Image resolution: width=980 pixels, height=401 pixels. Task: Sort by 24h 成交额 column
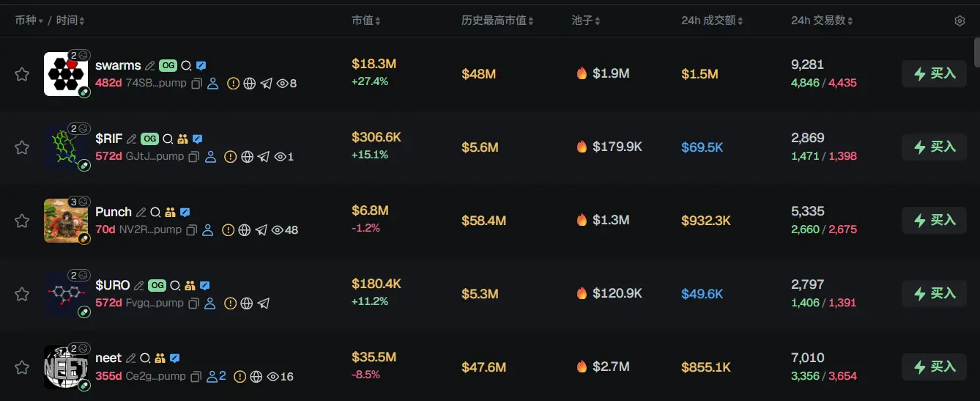(712, 21)
